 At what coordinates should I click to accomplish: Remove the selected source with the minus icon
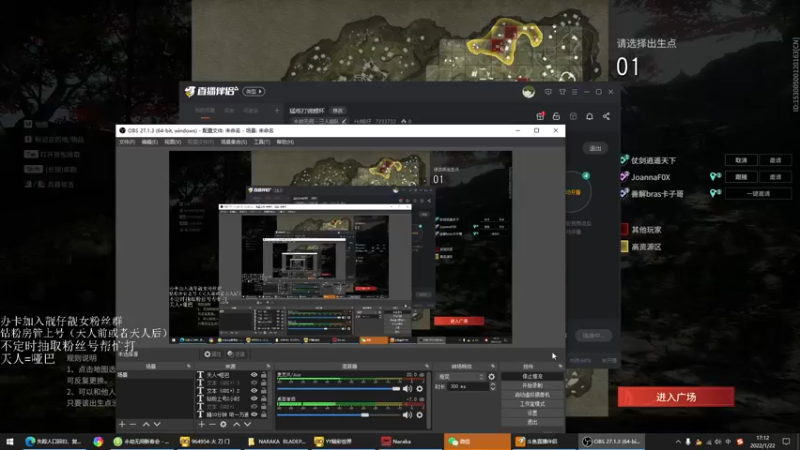tap(212, 424)
